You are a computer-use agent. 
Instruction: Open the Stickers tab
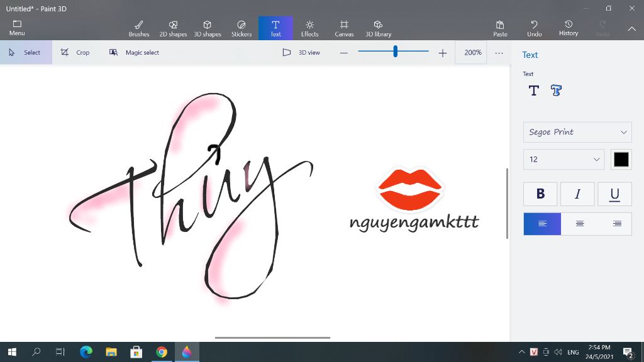click(241, 28)
